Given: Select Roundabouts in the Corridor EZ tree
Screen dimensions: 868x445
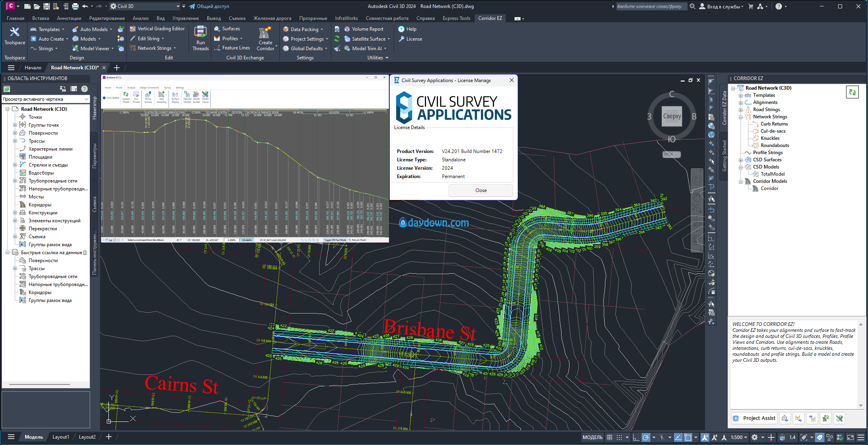Looking at the screenshot, I should click(x=774, y=145).
